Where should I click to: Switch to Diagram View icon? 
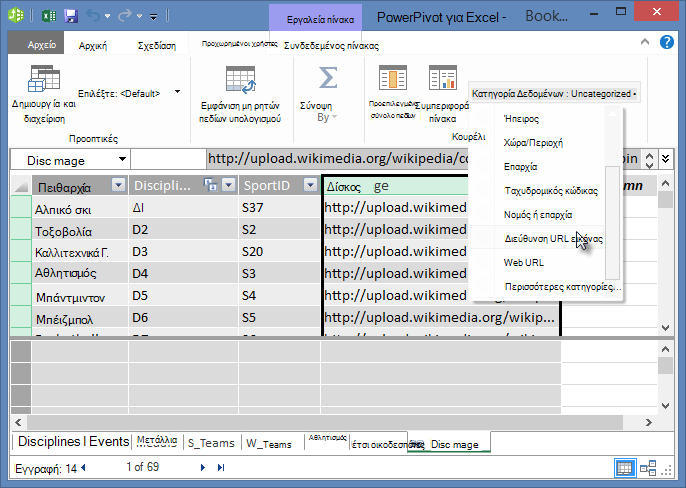[x=648, y=468]
